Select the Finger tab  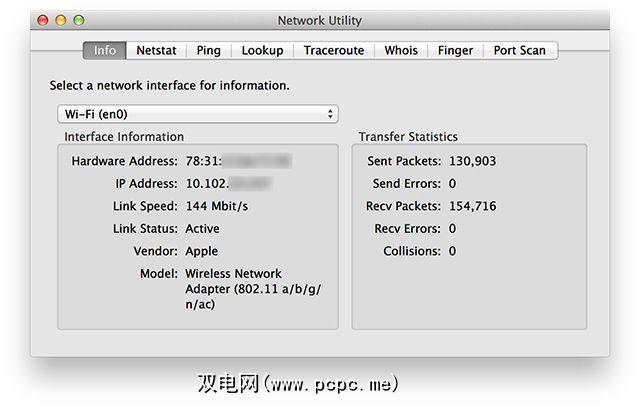(455, 50)
